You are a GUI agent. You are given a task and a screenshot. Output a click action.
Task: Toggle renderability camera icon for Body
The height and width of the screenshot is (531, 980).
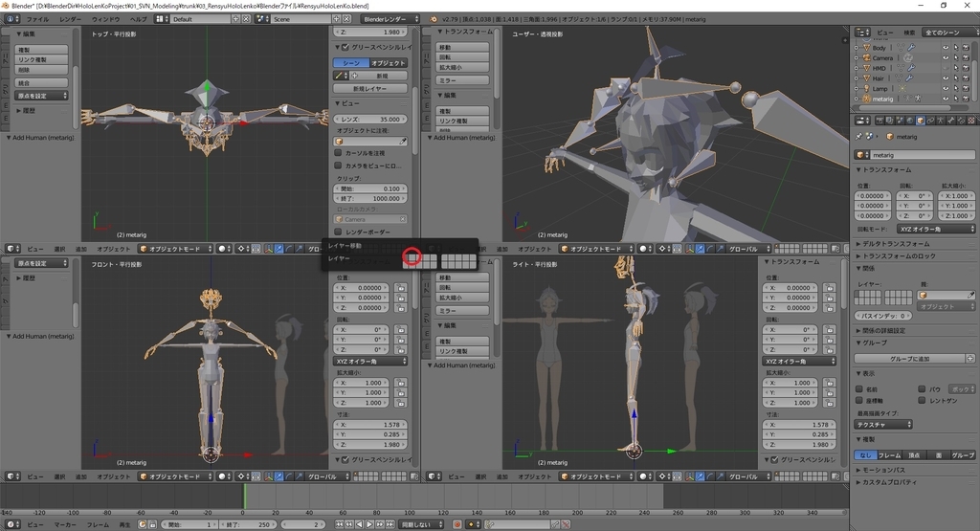(x=967, y=48)
